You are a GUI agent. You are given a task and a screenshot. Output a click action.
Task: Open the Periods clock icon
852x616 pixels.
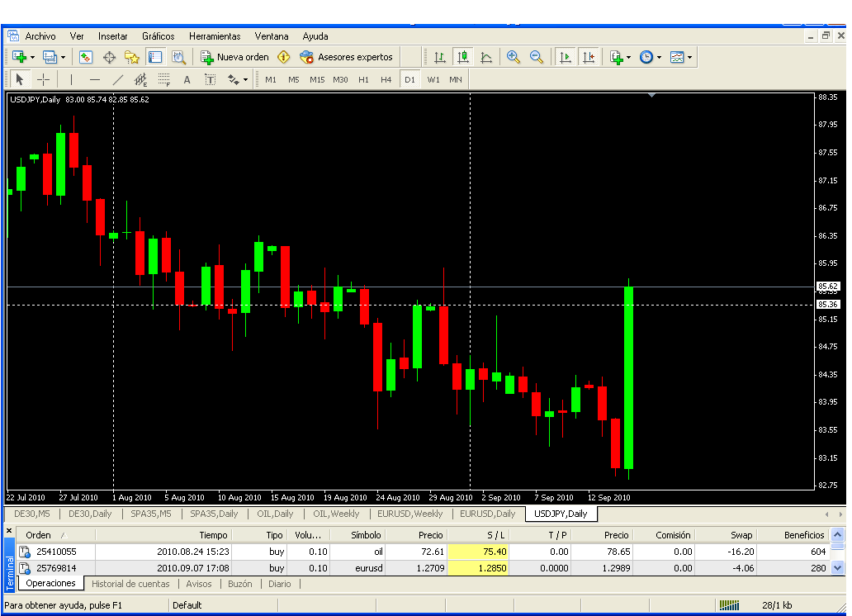(x=646, y=57)
